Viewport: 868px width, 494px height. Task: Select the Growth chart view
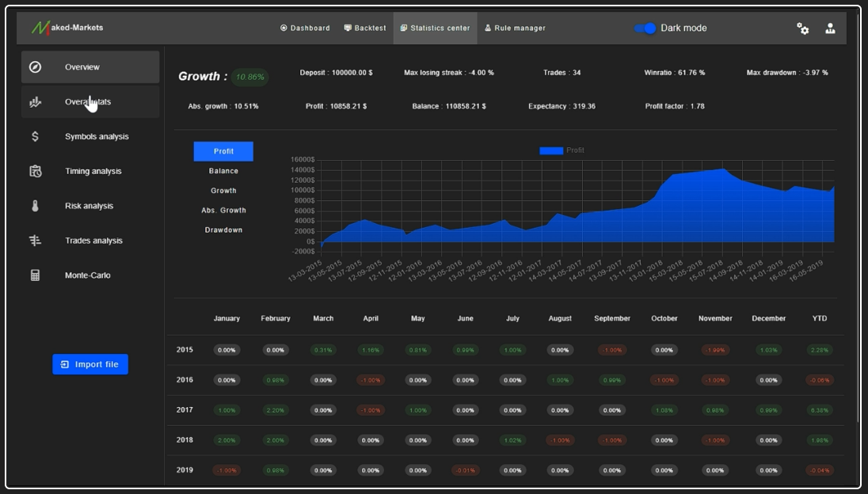point(223,190)
